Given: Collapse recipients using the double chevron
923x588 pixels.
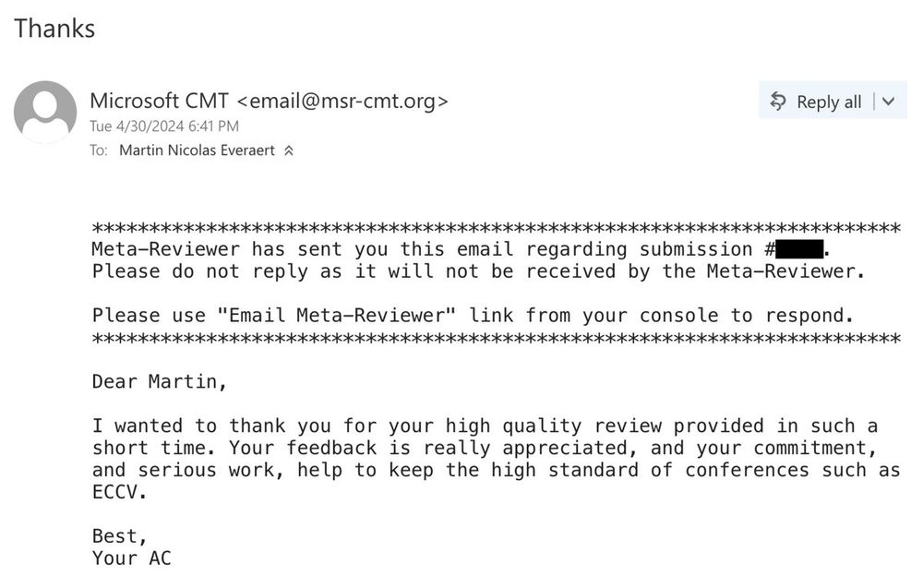Looking at the screenshot, I should pyautogui.click(x=288, y=150).
